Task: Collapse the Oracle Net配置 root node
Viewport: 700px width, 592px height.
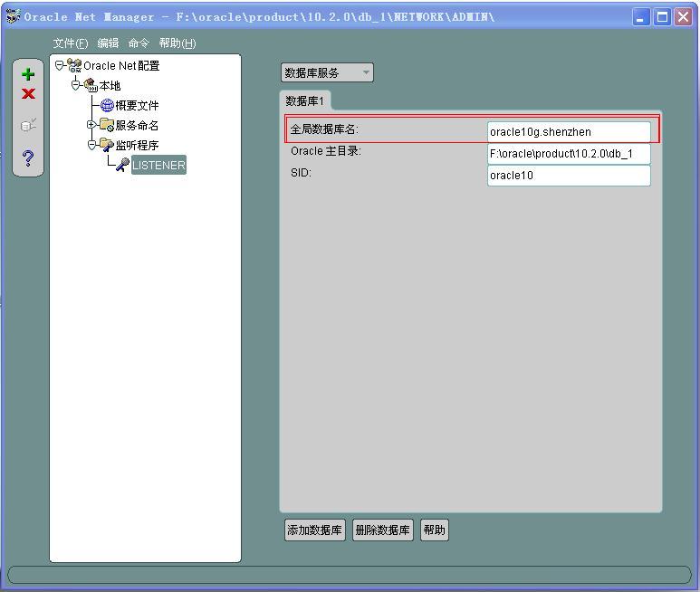Action: [x=60, y=65]
